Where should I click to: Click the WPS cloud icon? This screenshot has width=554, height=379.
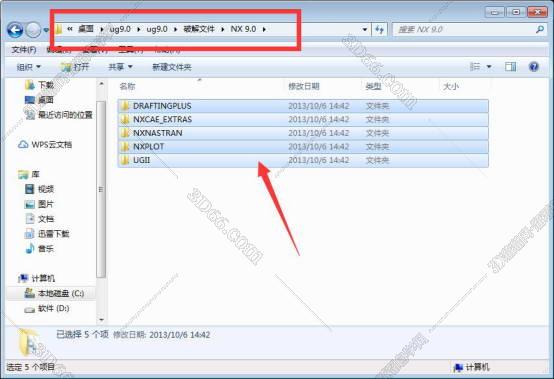click(23, 144)
